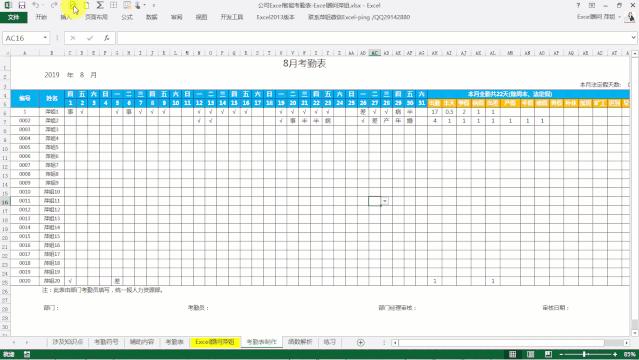Click the 姓名 header cell

(52, 98)
